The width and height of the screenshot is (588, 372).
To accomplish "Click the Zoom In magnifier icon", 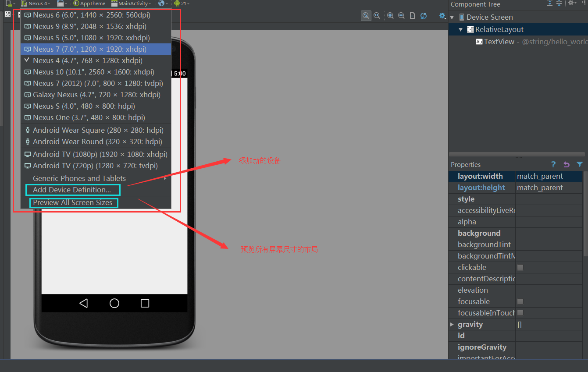I will click(390, 16).
